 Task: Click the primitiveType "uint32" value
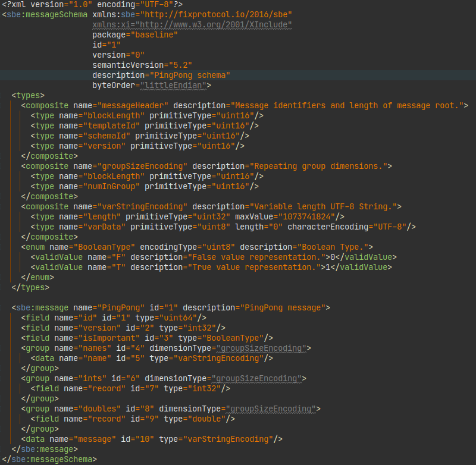(211, 217)
